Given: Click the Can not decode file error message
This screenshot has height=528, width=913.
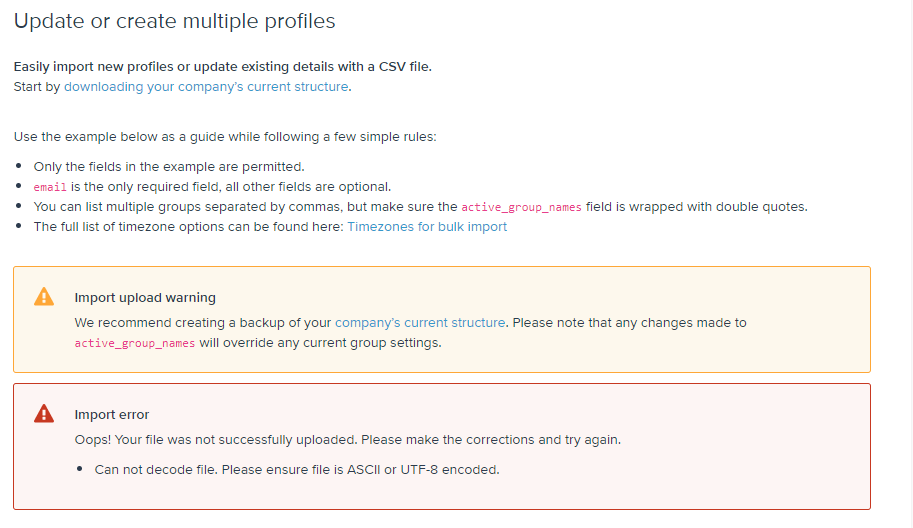Looking at the screenshot, I should pyautogui.click(x=297, y=470).
